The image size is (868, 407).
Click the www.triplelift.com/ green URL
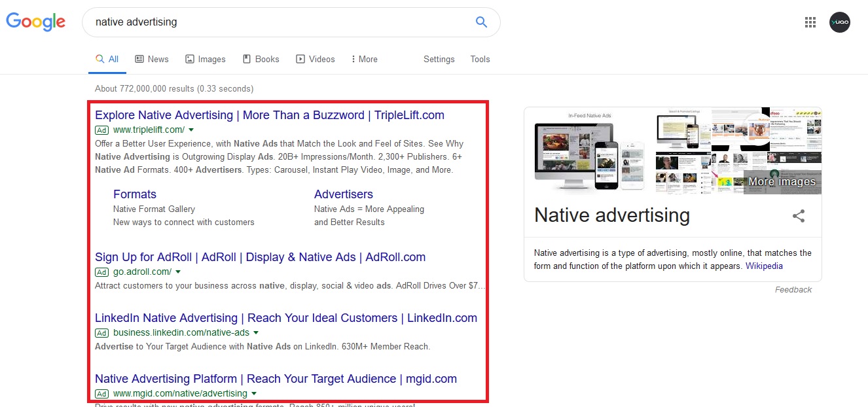click(x=149, y=130)
